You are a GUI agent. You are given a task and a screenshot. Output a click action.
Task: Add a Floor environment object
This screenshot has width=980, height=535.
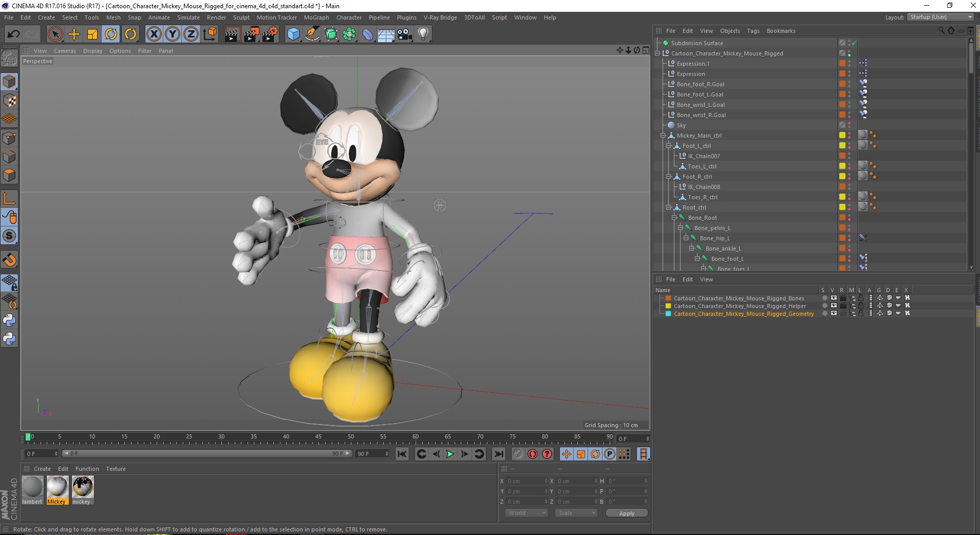(386, 34)
